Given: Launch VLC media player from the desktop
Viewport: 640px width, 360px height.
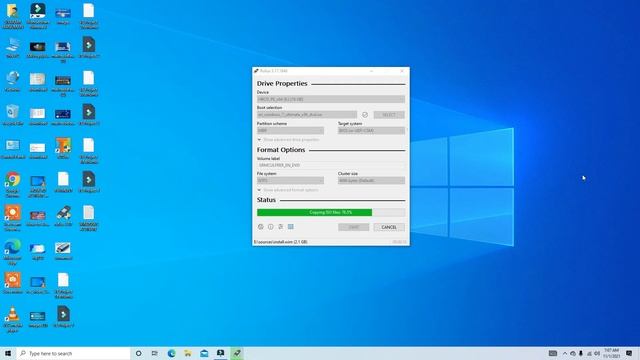Looking at the screenshot, I should (x=13, y=319).
